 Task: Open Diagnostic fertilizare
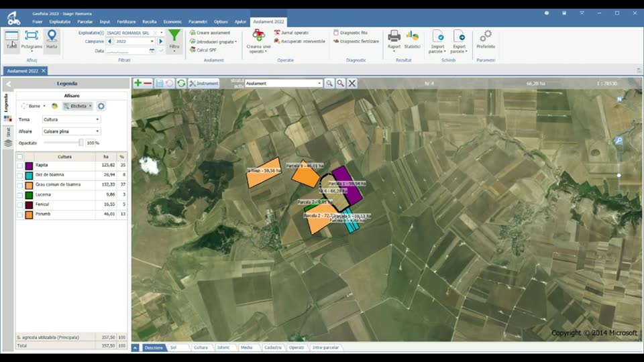coord(356,41)
